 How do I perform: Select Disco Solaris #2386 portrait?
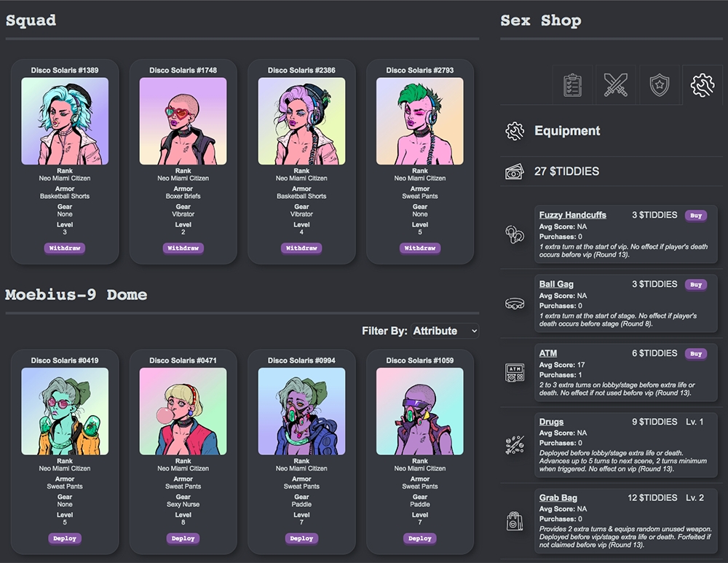click(x=301, y=122)
